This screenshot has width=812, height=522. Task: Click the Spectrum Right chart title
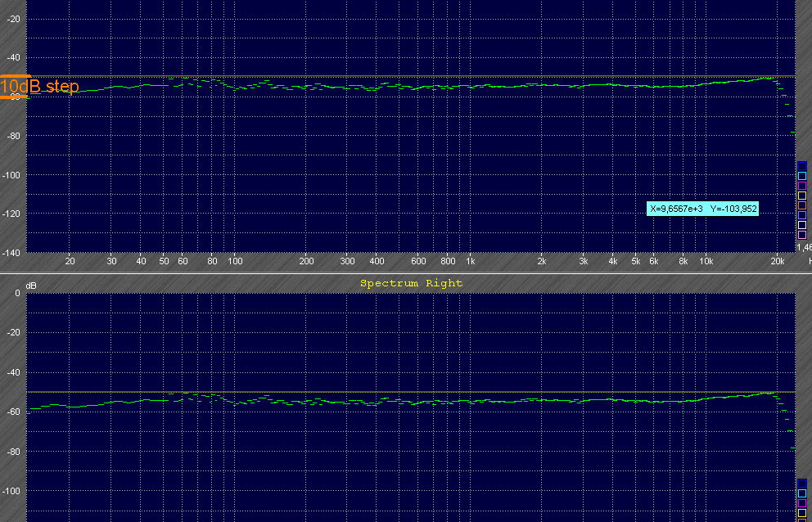pos(411,283)
